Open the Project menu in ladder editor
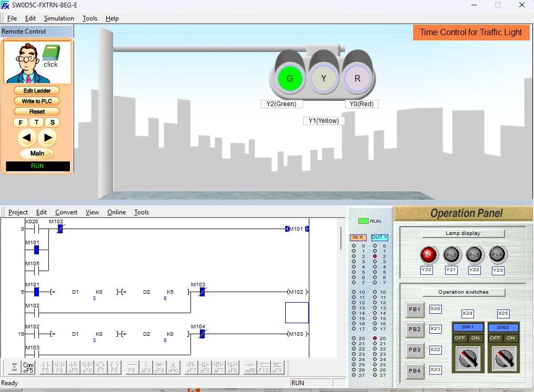The height and width of the screenshot is (392, 534). (18, 212)
